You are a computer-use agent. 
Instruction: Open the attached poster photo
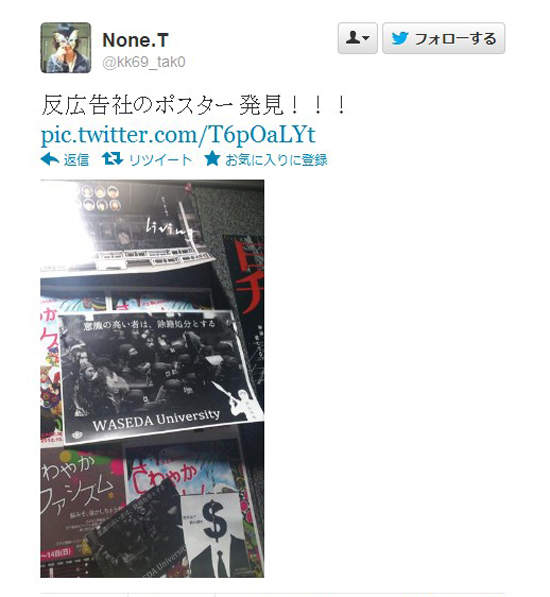(x=152, y=378)
